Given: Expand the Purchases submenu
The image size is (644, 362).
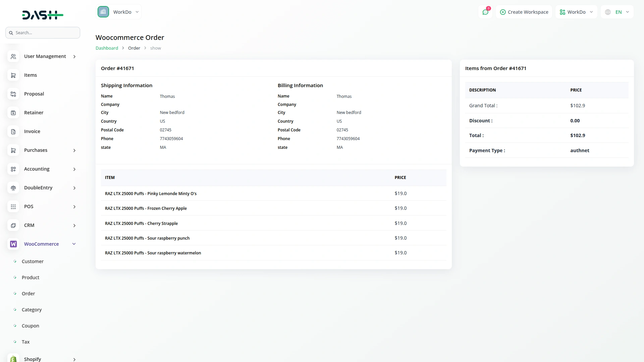Looking at the screenshot, I should click(74, 150).
